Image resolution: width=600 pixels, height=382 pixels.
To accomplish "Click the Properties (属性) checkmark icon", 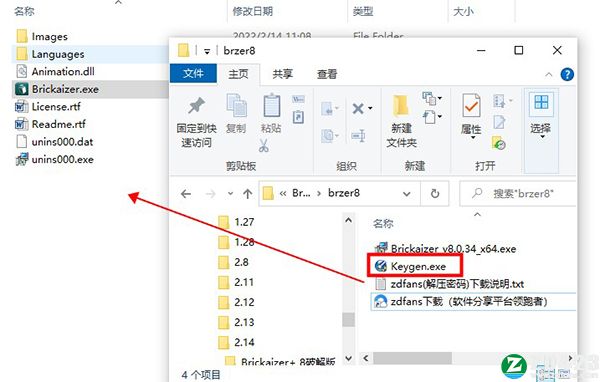I will (x=471, y=105).
